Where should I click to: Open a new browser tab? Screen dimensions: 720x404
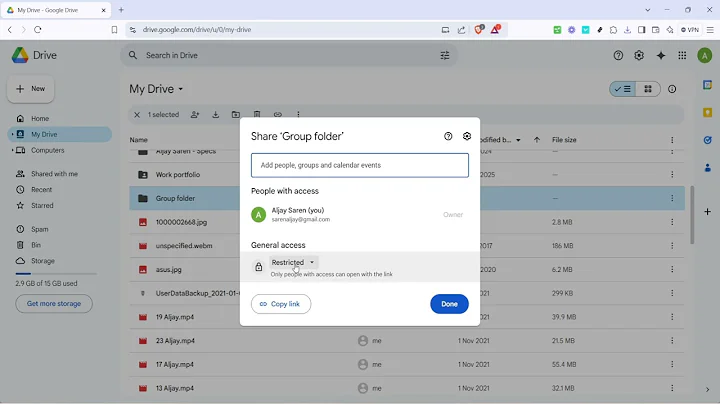[x=121, y=10]
